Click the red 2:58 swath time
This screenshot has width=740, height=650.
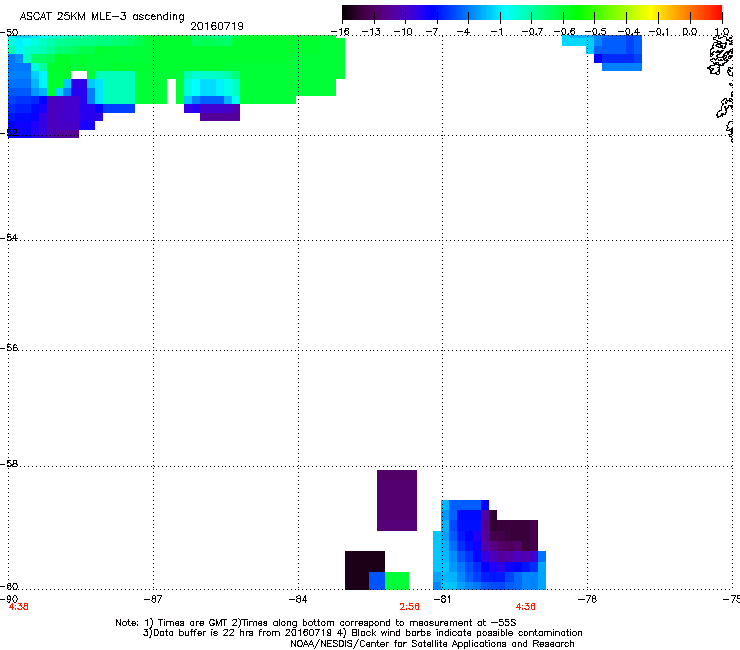409,607
